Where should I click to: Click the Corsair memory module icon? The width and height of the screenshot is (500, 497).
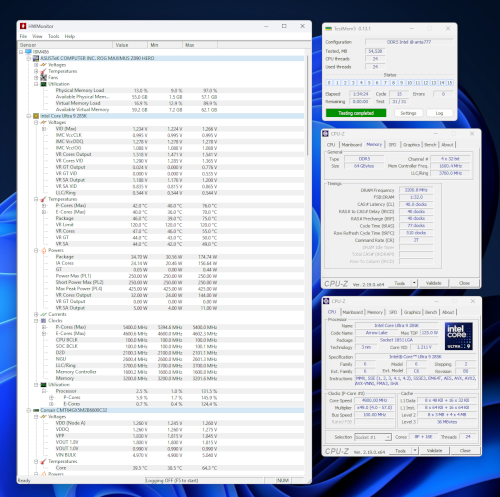[x=36, y=410]
